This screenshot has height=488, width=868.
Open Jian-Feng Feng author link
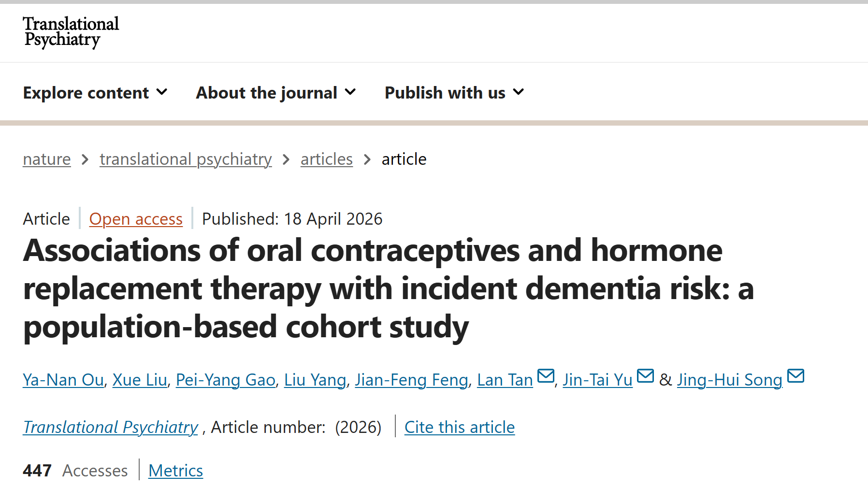[x=412, y=380]
